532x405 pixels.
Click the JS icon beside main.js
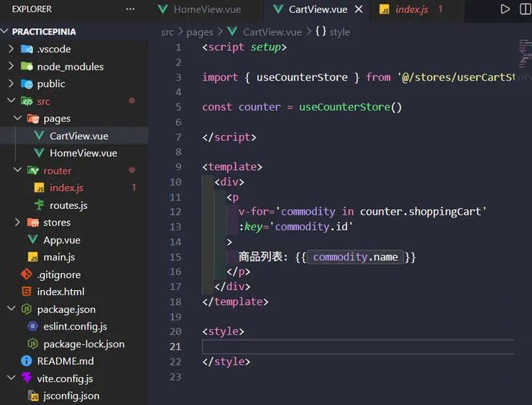33,257
